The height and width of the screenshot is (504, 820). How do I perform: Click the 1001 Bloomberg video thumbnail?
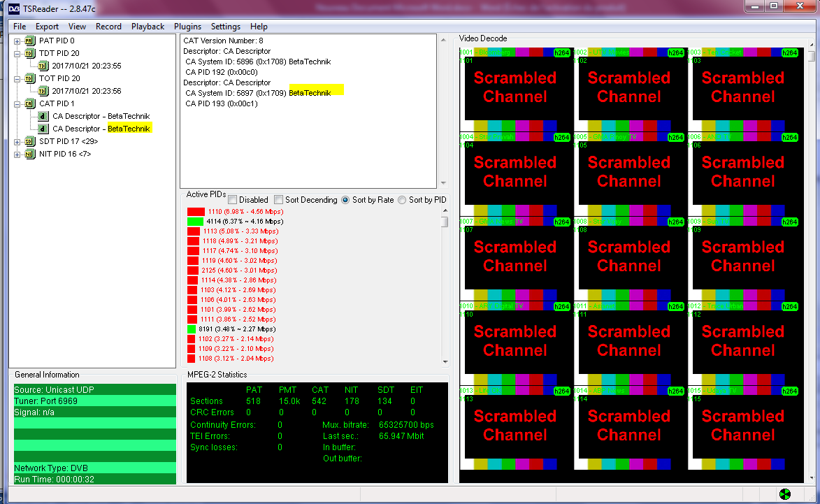(515, 87)
